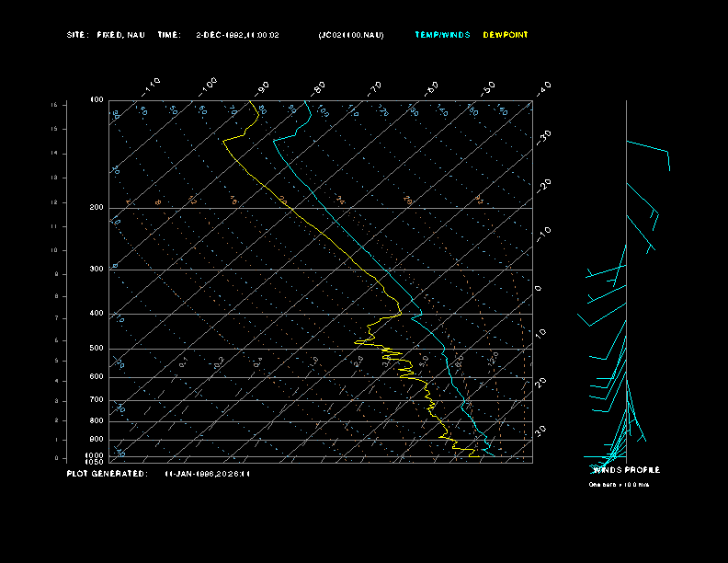The width and height of the screenshot is (728, 563).
Task: Click the "200" pressure level label
Action: [x=97, y=207]
